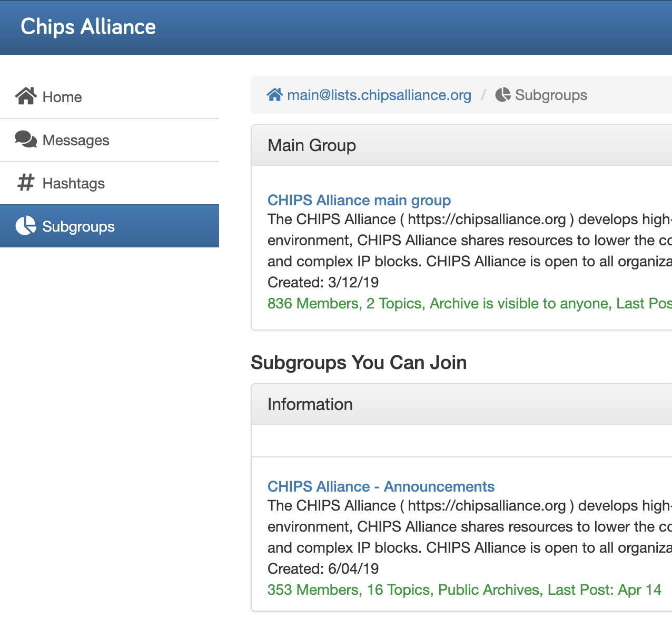Open the main@lists.chipsalliance.org breadcrumb link

click(x=379, y=95)
